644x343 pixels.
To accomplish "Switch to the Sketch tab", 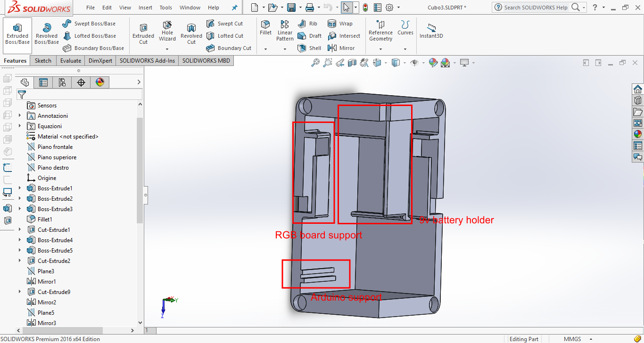I will (x=43, y=60).
